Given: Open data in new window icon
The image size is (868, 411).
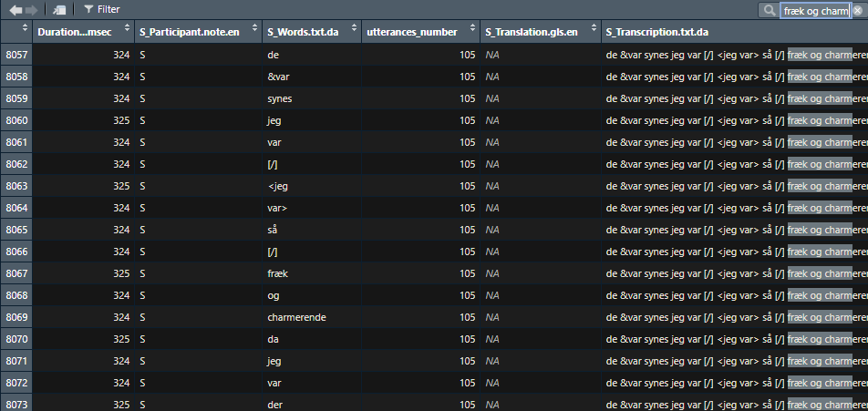Looking at the screenshot, I should tap(59, 9).
